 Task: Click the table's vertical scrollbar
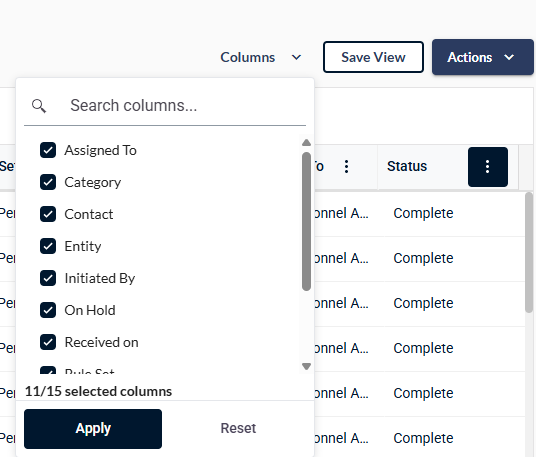[x=529, y=252]
